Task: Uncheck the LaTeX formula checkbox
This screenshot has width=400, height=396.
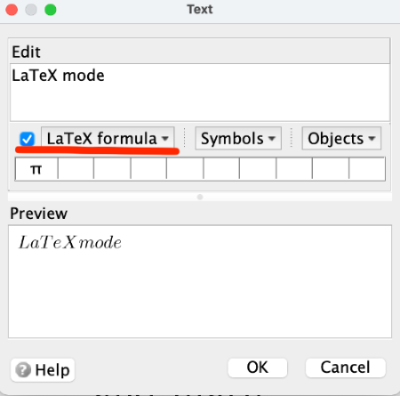Action: click(x=27, y=139)
